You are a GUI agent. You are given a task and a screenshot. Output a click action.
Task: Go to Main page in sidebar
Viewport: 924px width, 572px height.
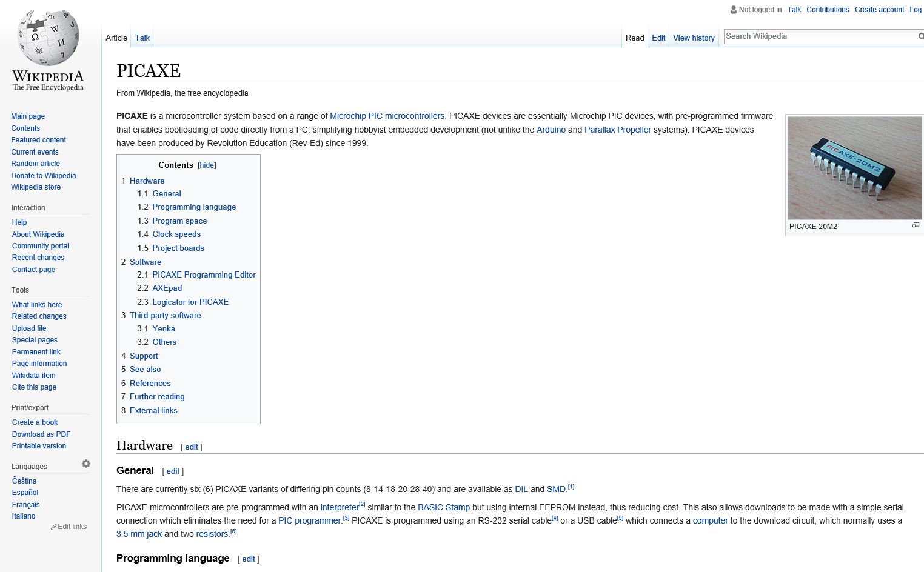coord(28,116)
